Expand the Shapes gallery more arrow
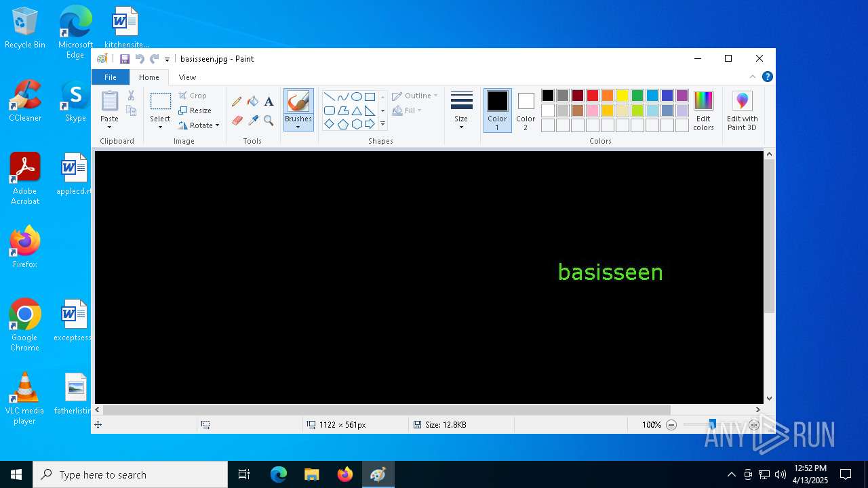 tap(382, 124)
